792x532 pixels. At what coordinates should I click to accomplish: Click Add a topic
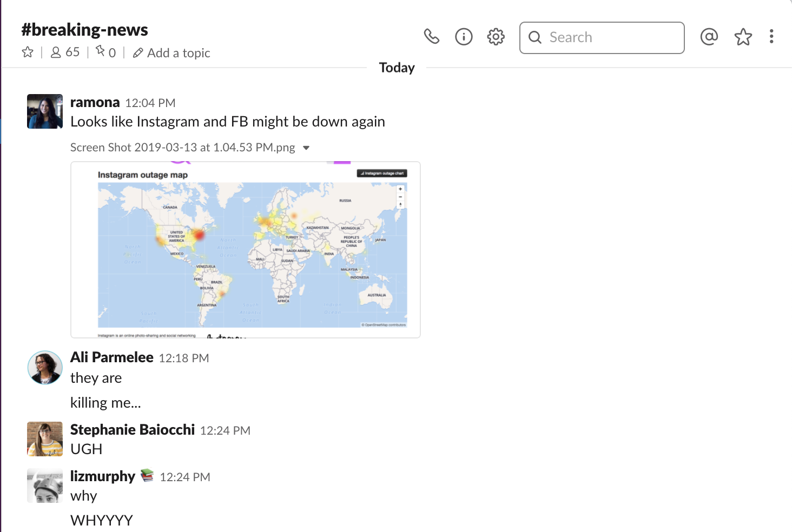171,53
